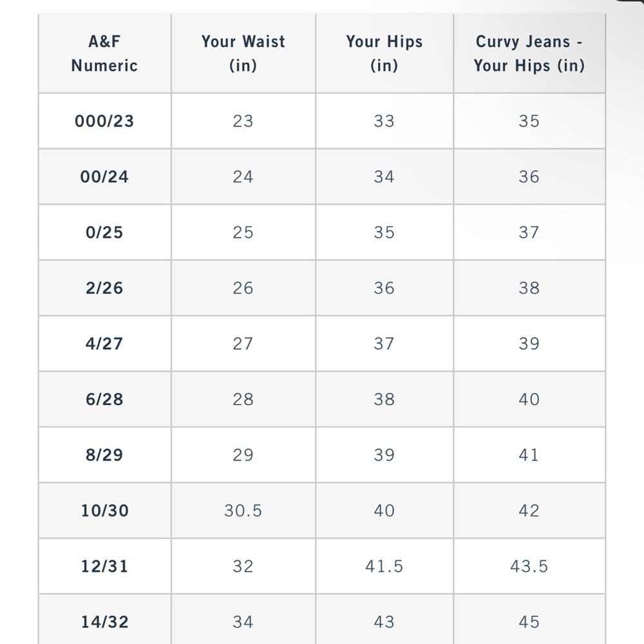Select the 4/27 size row label

pyautogui.click(x=104, y=343)
